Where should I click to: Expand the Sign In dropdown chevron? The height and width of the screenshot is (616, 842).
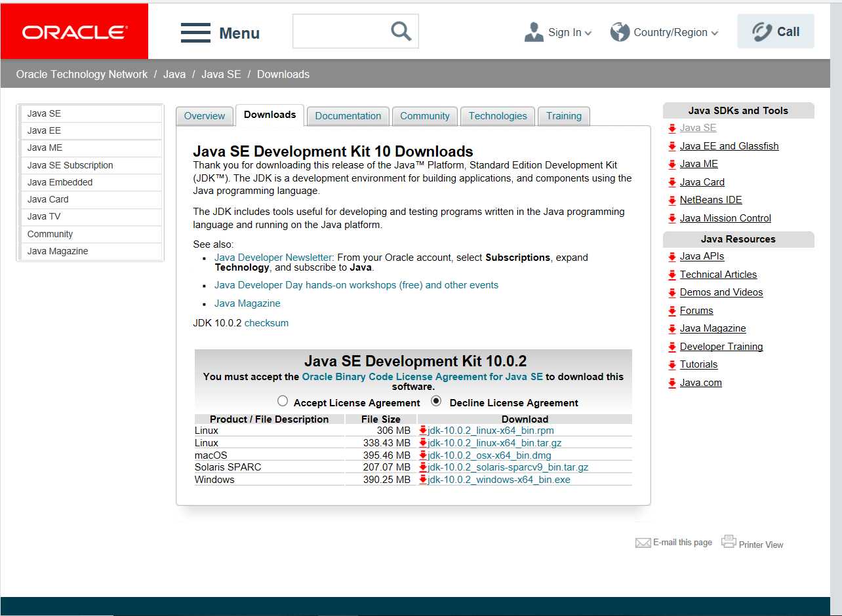point(588,33)
